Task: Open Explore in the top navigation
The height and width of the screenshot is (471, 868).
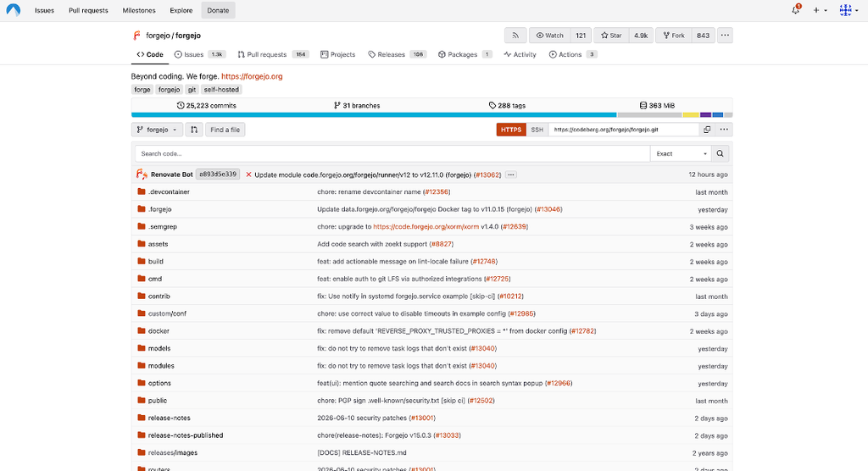Action: [181, 10]
